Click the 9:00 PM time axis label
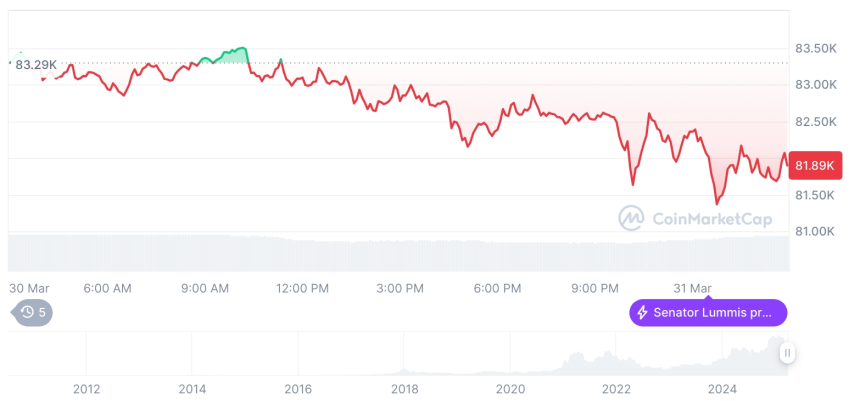This screenshot has width=860, height=401. point(595,288)
